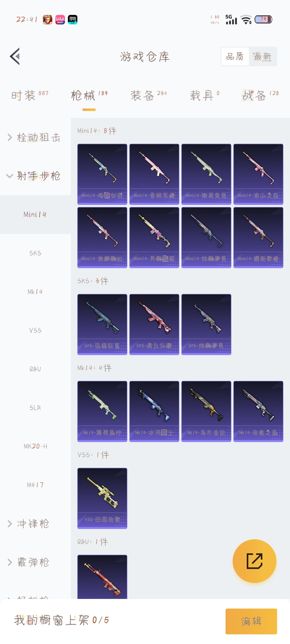
Task: Select the SKS-青丘 pink rifle skin
Action: [154, 324]
